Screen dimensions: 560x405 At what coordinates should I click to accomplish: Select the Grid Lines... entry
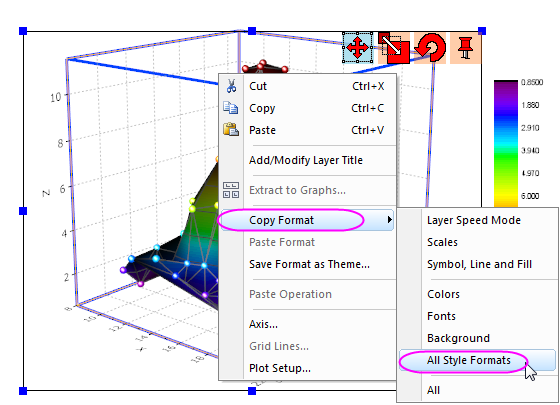coord(308,346)
